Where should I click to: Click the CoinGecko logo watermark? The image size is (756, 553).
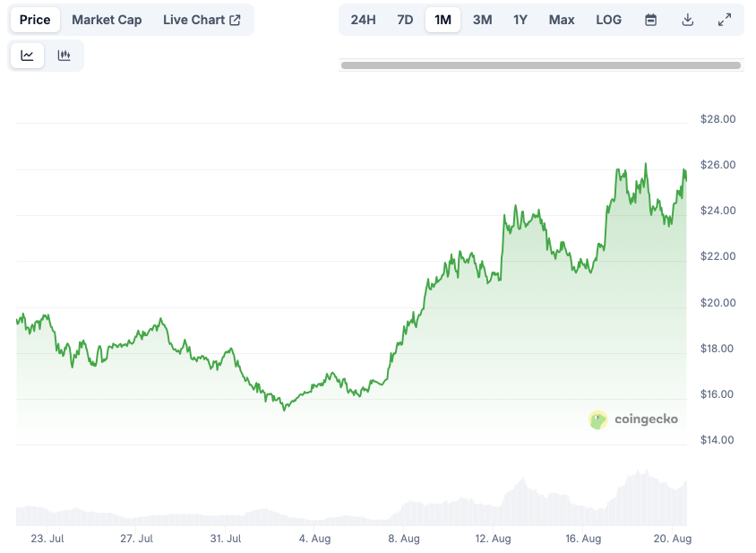tap(633, 419)
